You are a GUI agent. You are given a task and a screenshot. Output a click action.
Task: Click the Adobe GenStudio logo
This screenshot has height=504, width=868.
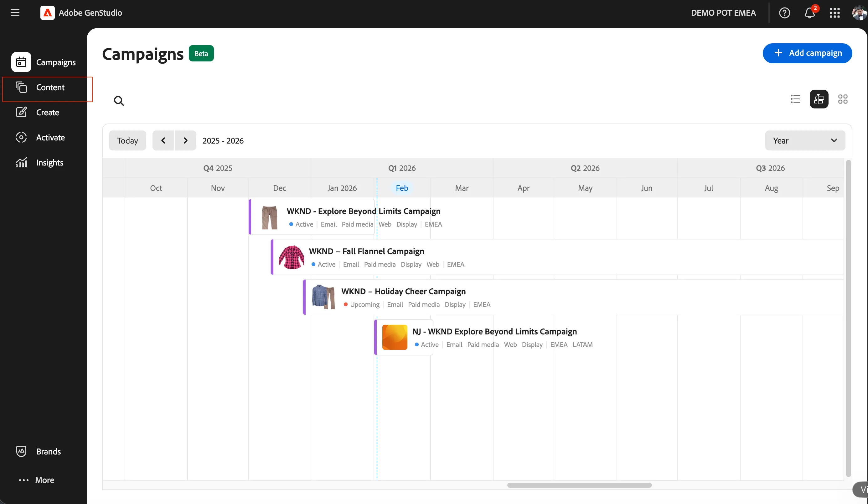click(x=47, y=13)
